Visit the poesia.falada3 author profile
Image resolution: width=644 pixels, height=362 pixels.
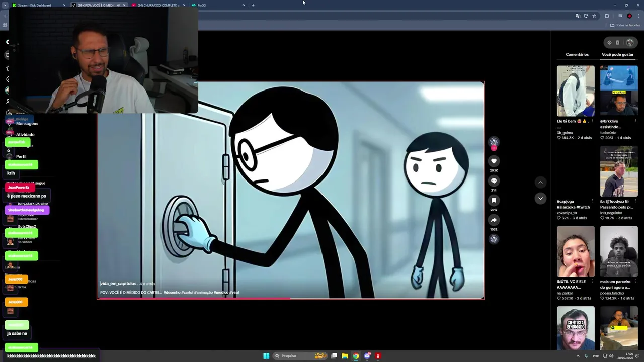(612, 293)
